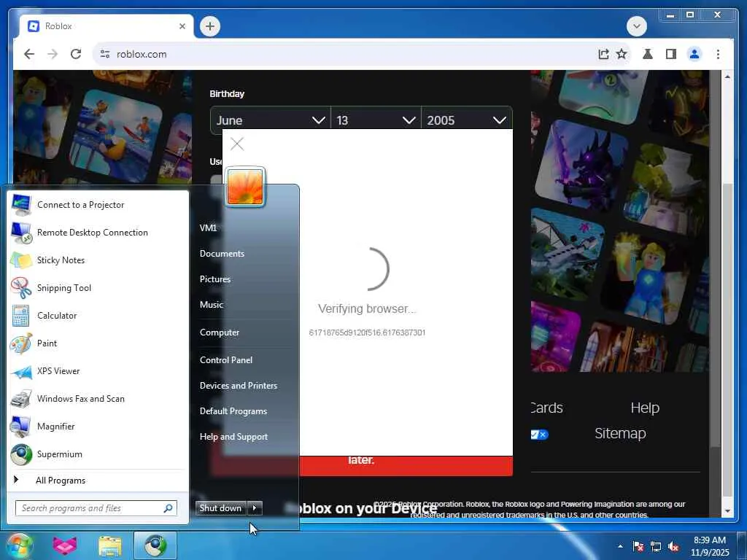Open the pink cat taskbar icon
This screenshot has height=560, width=747.
[x=65, y=545]
